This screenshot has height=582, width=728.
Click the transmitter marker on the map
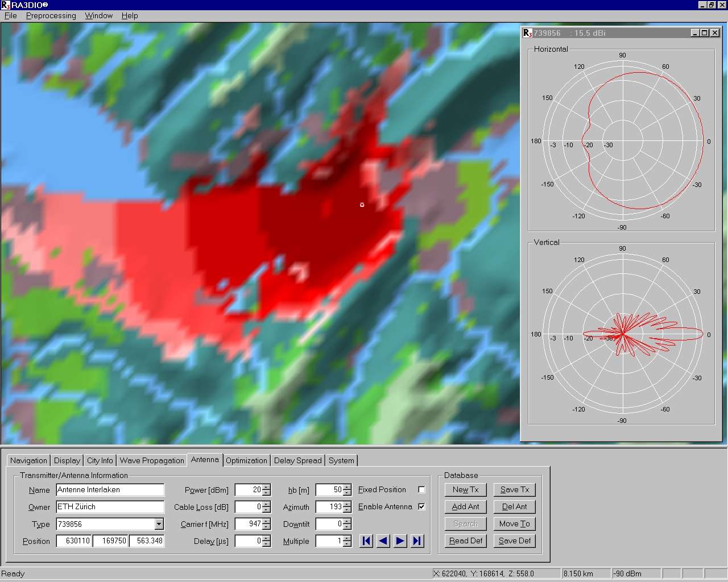click(362, 205)
